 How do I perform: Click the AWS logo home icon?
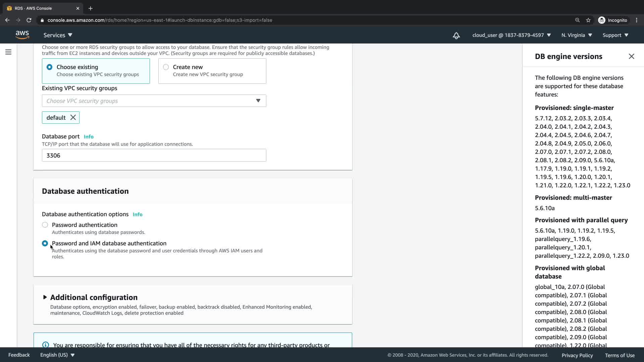pyautogui.click(x=22, y=35)
